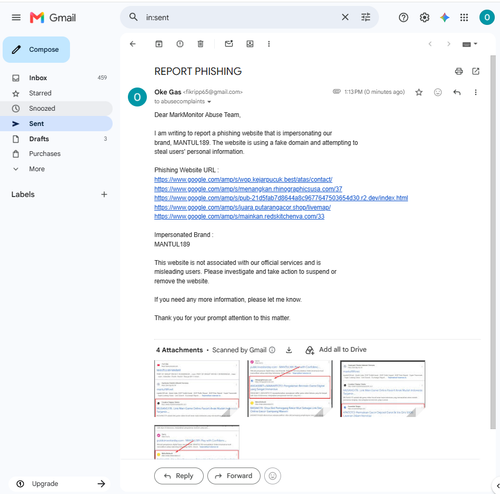Viewport: 500px width, 494px height.
Task: Print the REPORT PHISHING email
Action: [x=459, y=71]
